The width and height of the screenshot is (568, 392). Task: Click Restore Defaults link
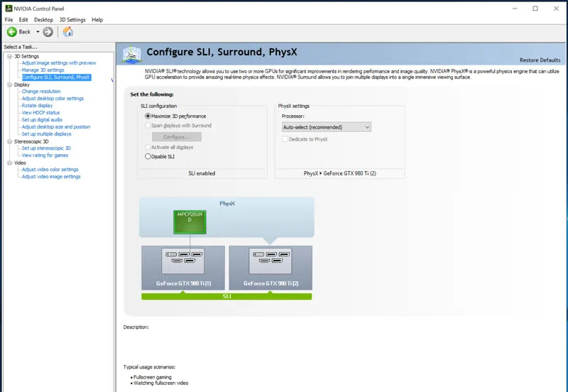540,60
